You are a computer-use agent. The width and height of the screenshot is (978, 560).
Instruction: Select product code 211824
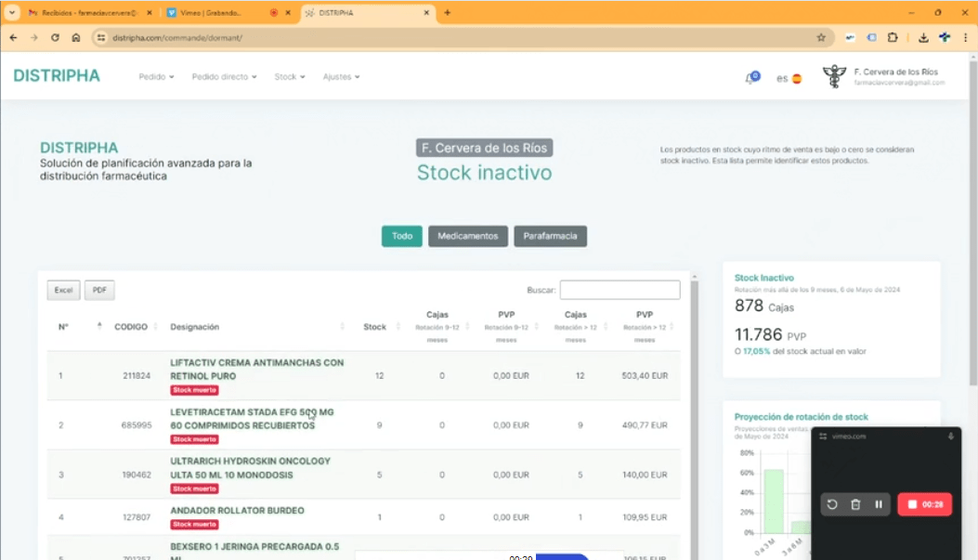137,375
